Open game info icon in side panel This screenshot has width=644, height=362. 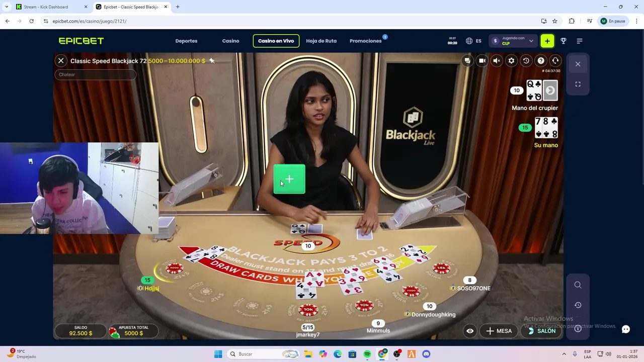point(578,328)
